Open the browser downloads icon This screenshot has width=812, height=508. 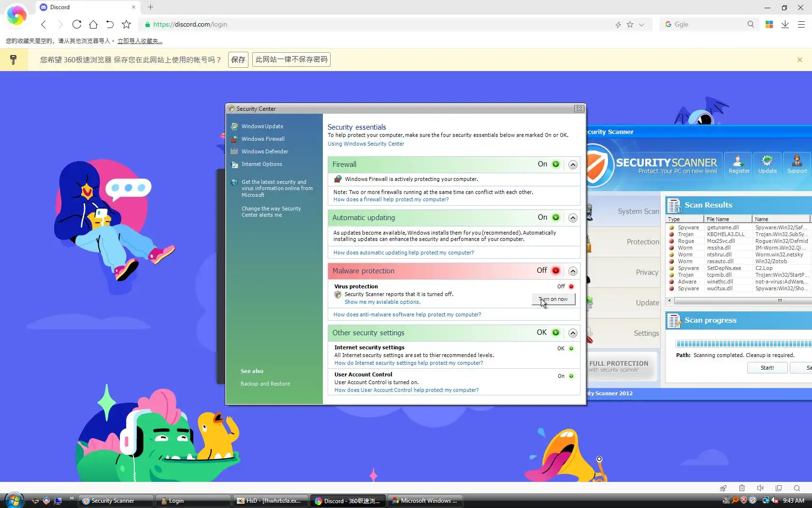[x=785, y=24]
